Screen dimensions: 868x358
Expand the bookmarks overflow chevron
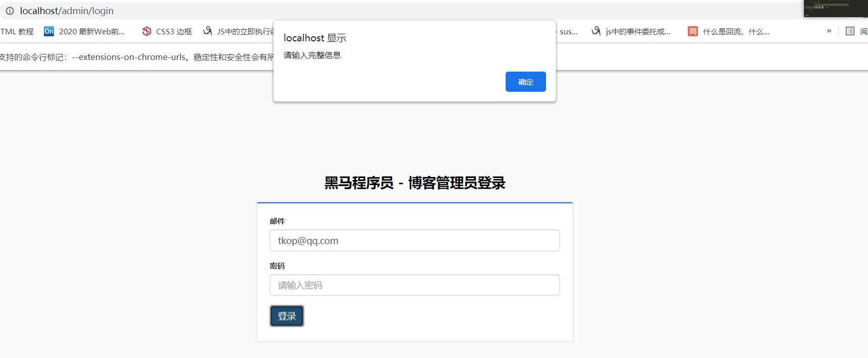(829, 31)
